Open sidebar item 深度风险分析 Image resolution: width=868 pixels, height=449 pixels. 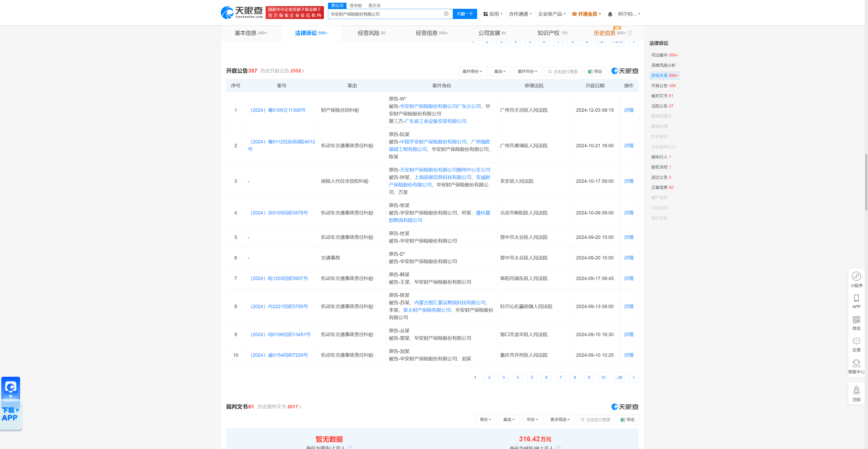(663, 65)
